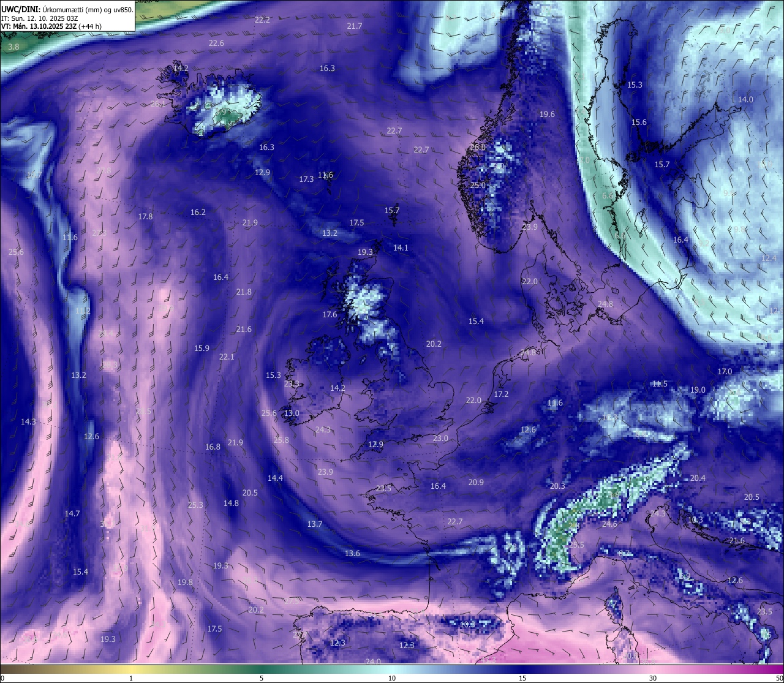Click the '26.0' value over Norway

(478, 147)
